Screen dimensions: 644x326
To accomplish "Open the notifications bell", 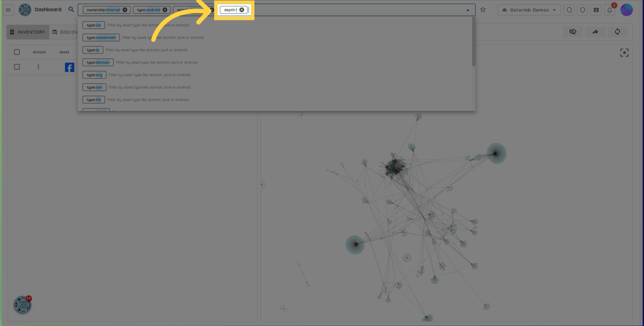I will point(609,10).
